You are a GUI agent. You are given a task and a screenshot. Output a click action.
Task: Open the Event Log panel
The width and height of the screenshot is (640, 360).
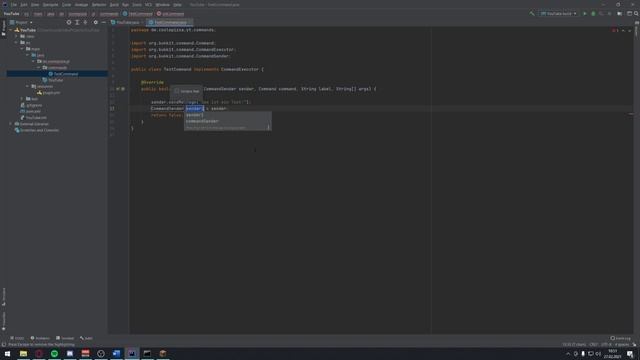tap(620, 338)
